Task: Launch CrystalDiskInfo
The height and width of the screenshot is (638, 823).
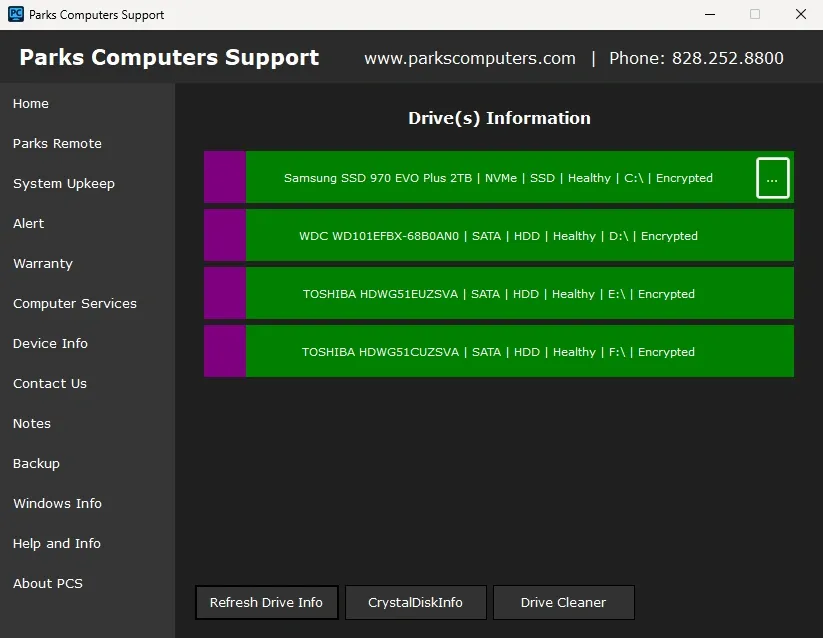Action: [416, 602]
